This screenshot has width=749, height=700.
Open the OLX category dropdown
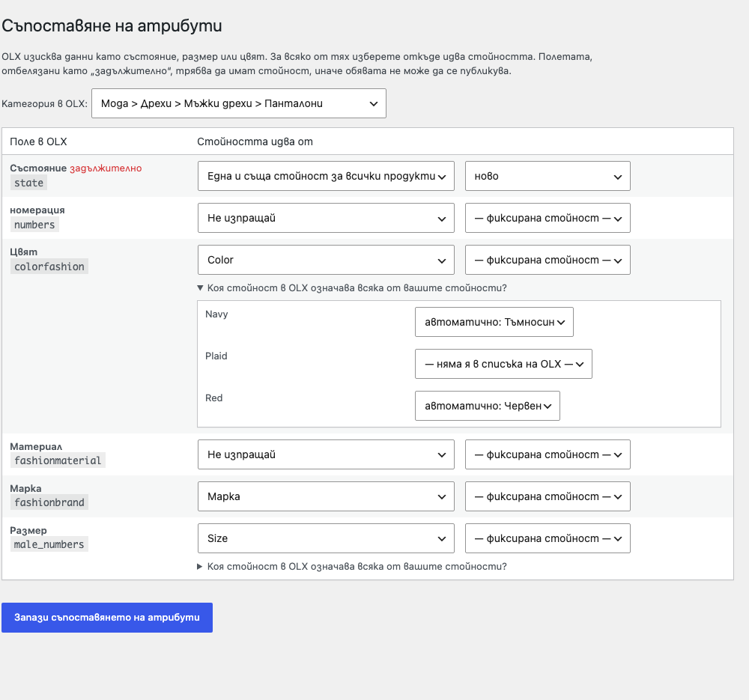pos(239,103)
